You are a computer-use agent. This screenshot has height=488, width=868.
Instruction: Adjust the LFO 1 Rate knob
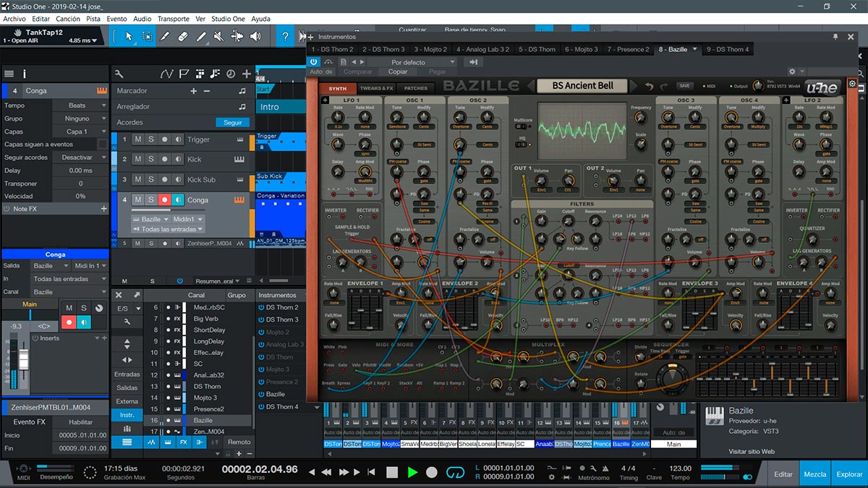coord(339,116)
